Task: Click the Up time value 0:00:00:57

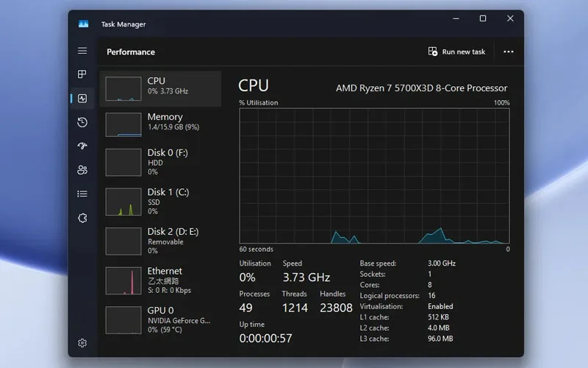Action: pos(265,339)
